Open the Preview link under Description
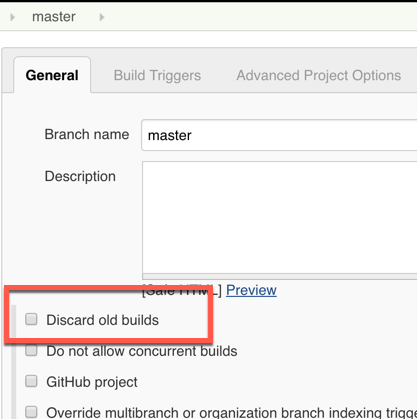The width and height of the screenshot is (417, 419). coord(251,290)
